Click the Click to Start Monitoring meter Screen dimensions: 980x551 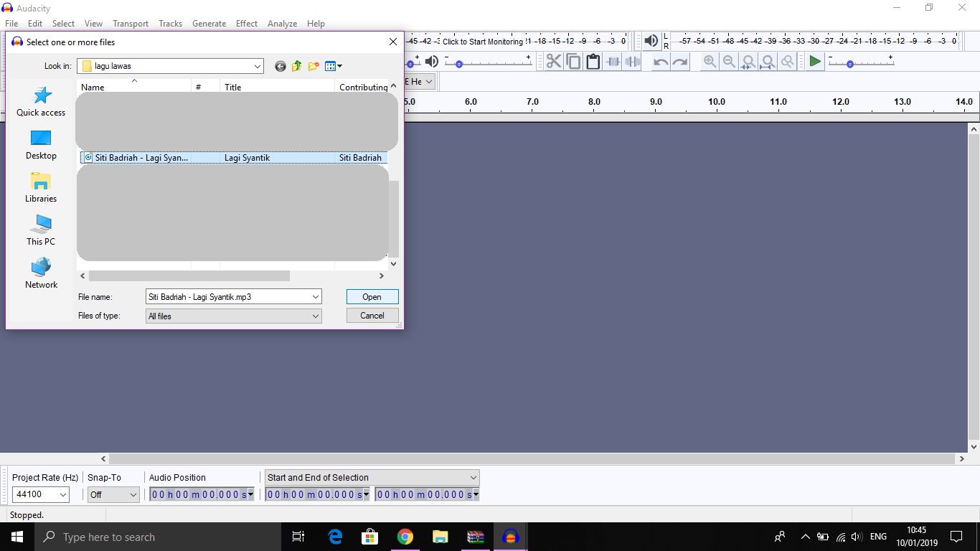point(483,42)
